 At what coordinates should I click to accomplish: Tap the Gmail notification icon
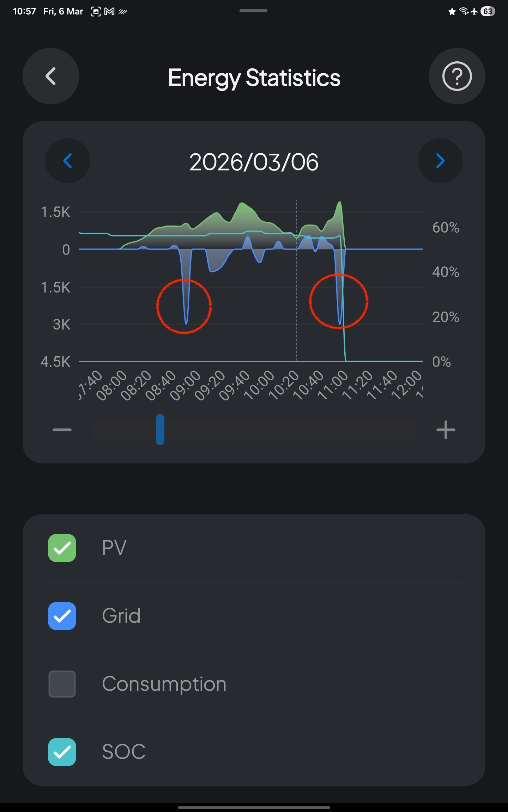109,12
